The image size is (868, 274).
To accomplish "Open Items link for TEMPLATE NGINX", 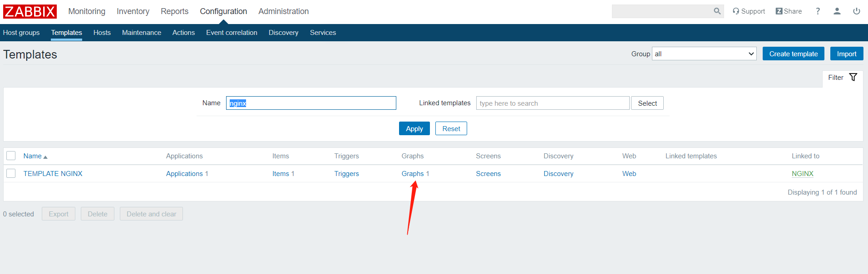I will coord(281,174).
